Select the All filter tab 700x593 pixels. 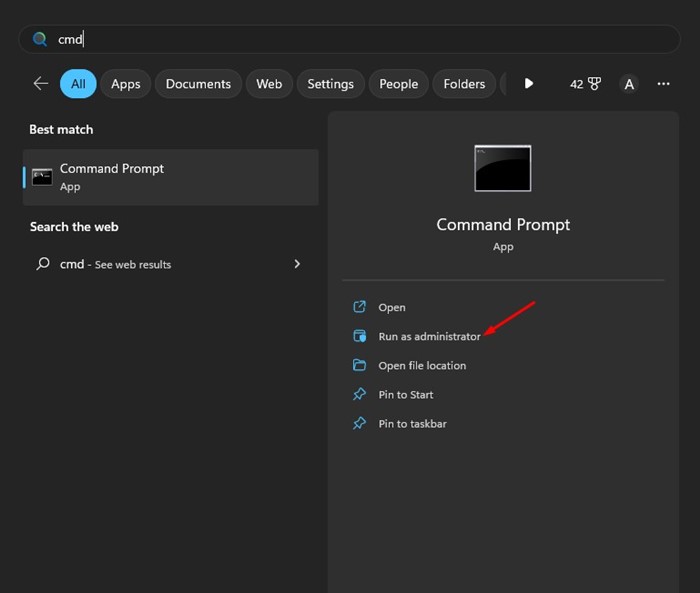coord(78,84)
